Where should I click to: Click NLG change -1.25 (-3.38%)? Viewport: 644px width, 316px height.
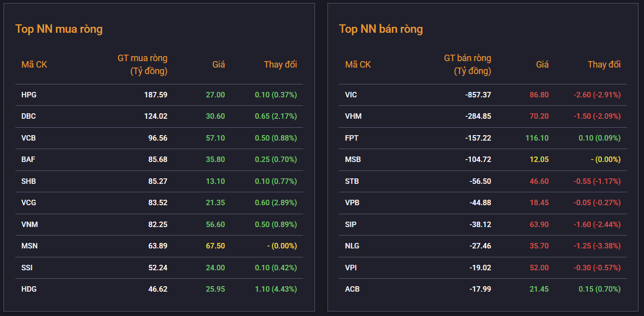pyautogui.click(x=597, y=246)
